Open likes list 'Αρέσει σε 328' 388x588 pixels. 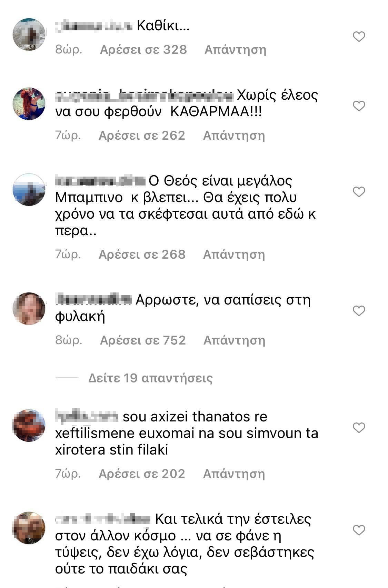[143, 50]
